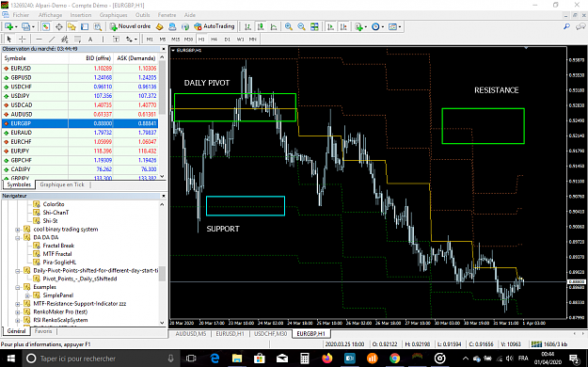Select the horizontal line drawing tool
This screenshot has width=588, height=367.
pyautogui.click(x=39, y=39)
